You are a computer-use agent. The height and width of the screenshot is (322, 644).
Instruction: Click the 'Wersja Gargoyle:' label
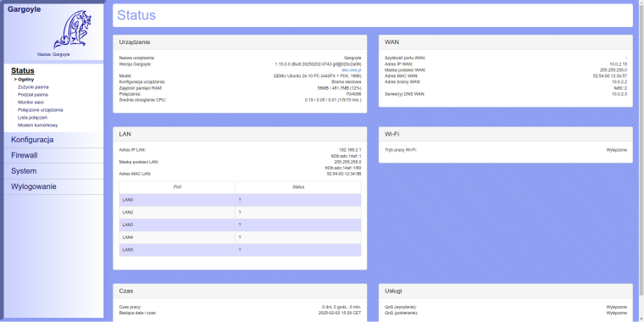click(135, 64)
